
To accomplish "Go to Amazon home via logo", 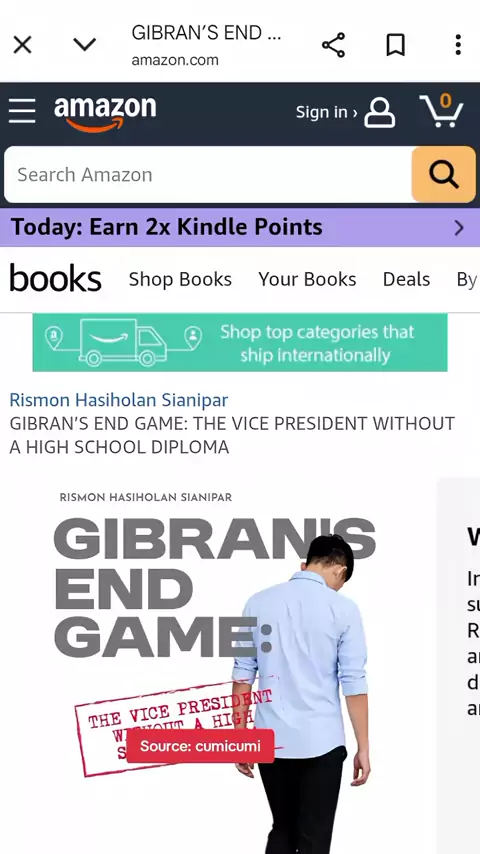I will click(105, 113).
